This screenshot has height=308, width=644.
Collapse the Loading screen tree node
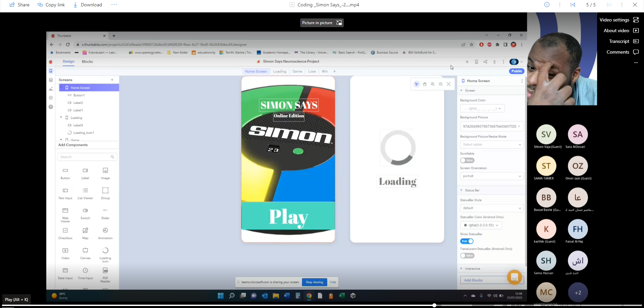pyautogui.click(x=61, y=118)
